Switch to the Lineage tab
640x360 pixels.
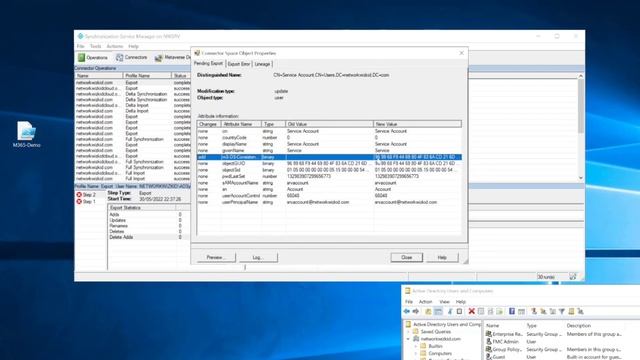pos(262,64)
